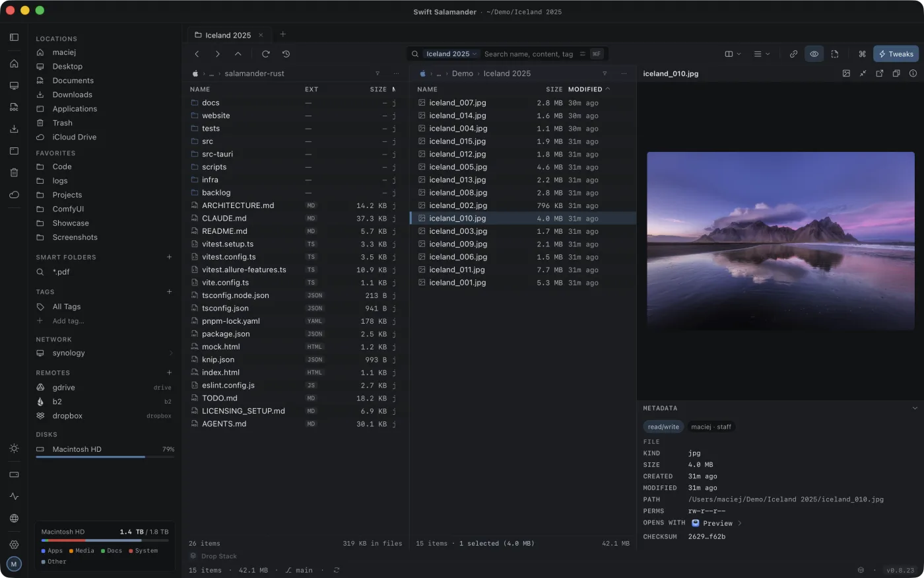Click the Trash can icon in the left rail
The image size is (924, 578).
click(x=14, y=172)
